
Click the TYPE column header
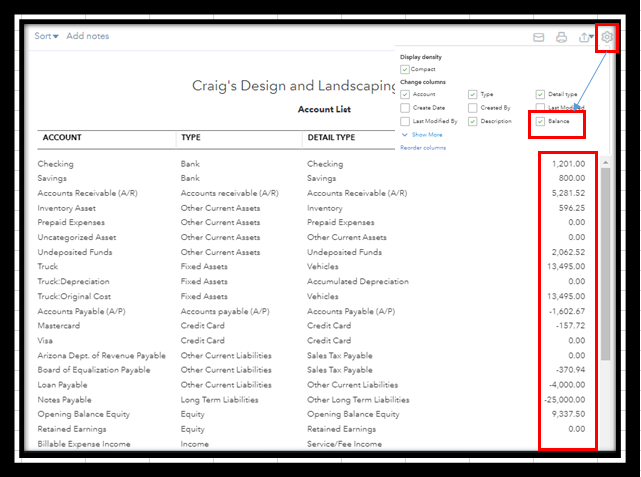coord(191,137)
